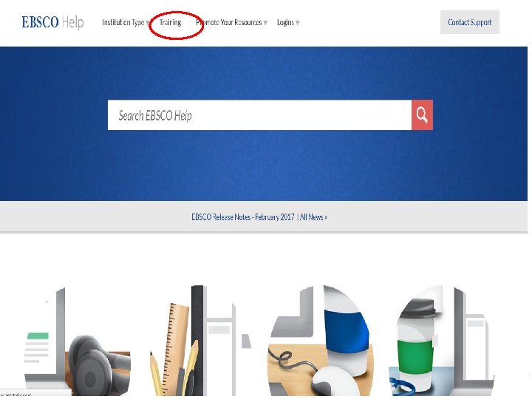This screenshot has width=532, height=399.
Task: Click the Contact Support button
Action: coord(470,22)
